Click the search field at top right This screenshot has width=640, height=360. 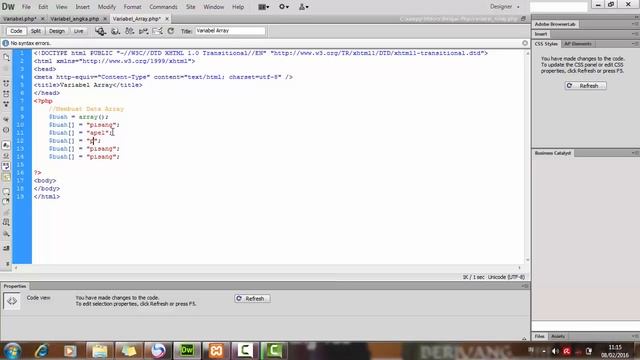pyautogui.click(x=559, y=7)
